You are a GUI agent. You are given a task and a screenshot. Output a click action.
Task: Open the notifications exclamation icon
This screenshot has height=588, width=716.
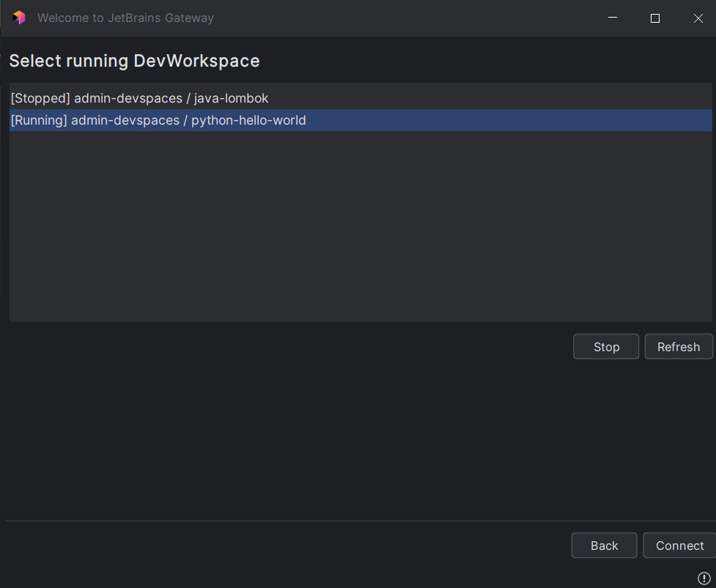pos(704,578)
